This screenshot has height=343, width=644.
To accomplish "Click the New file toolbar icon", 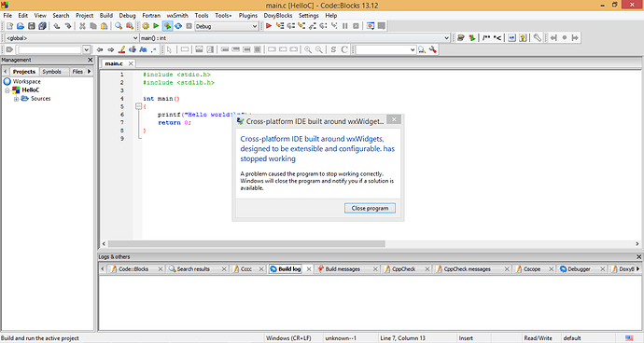I will [10, 26].
